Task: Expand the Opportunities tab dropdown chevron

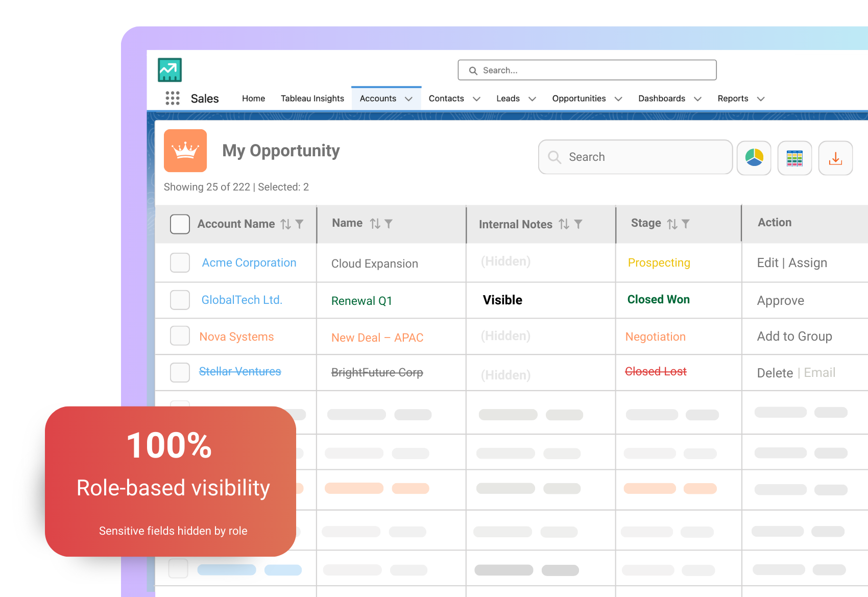Action: (618, 99)
